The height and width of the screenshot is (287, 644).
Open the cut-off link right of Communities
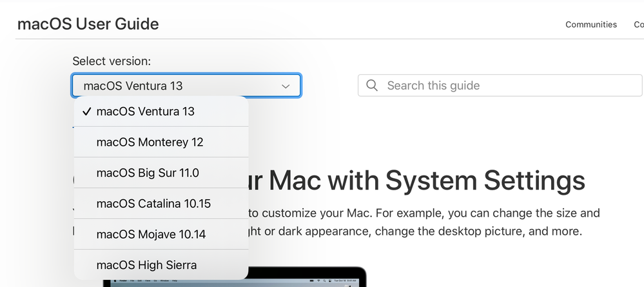tap(638, 25)
